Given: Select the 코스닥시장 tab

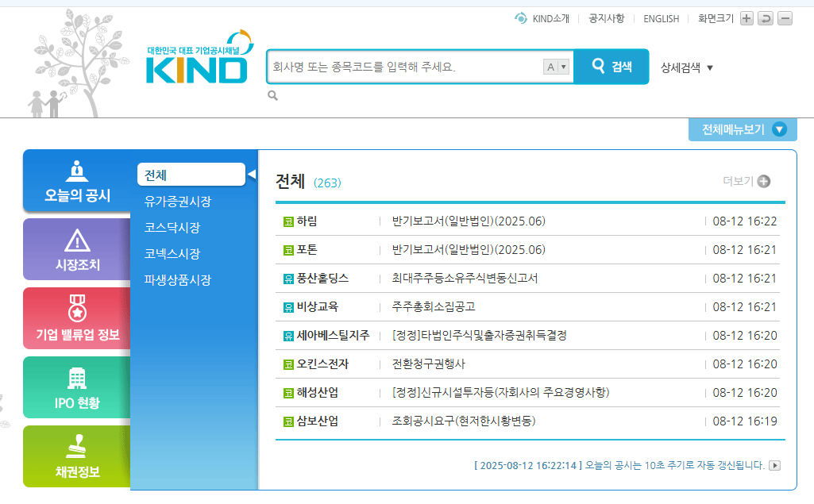Looking at the screenshot, I should [172, 227].
